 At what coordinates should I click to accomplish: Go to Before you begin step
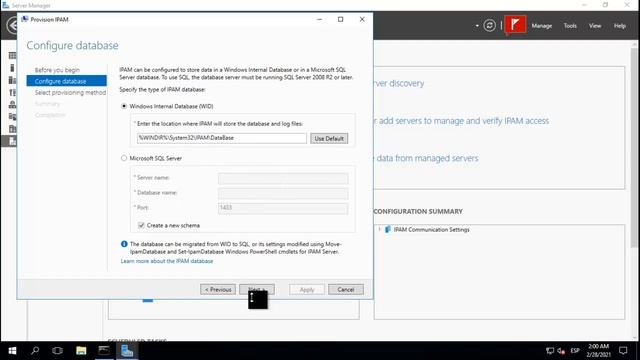point(57,70)
